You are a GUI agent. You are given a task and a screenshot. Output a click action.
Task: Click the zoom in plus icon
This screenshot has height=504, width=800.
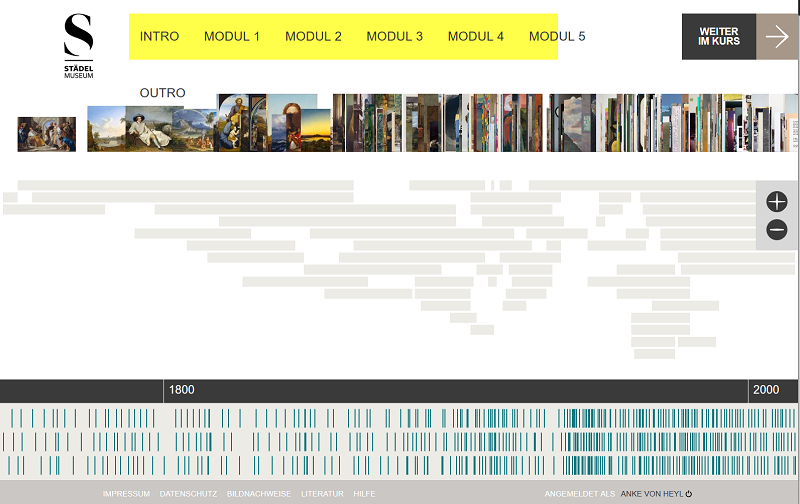tap(777, 202)
